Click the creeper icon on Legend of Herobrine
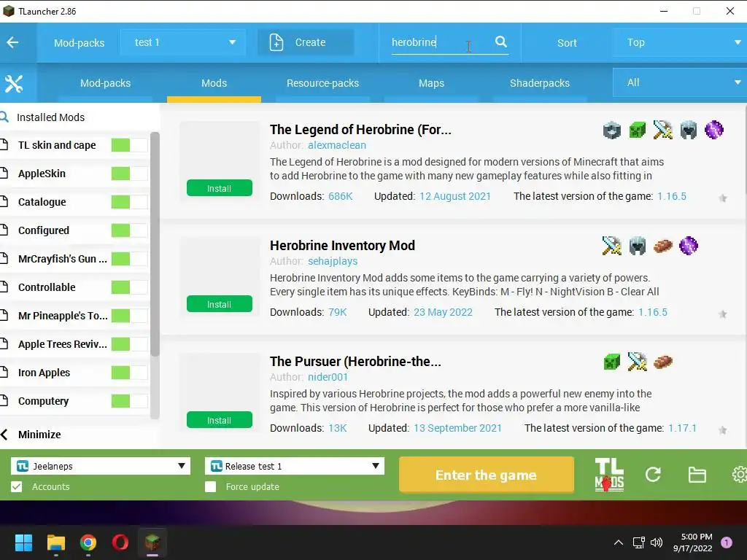 point(638,130)
